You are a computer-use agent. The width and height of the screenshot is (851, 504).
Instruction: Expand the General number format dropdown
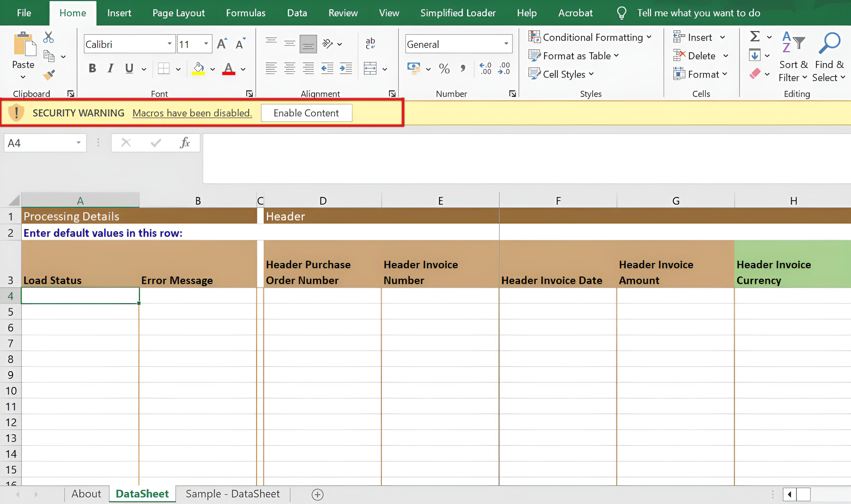click(506, 44)
